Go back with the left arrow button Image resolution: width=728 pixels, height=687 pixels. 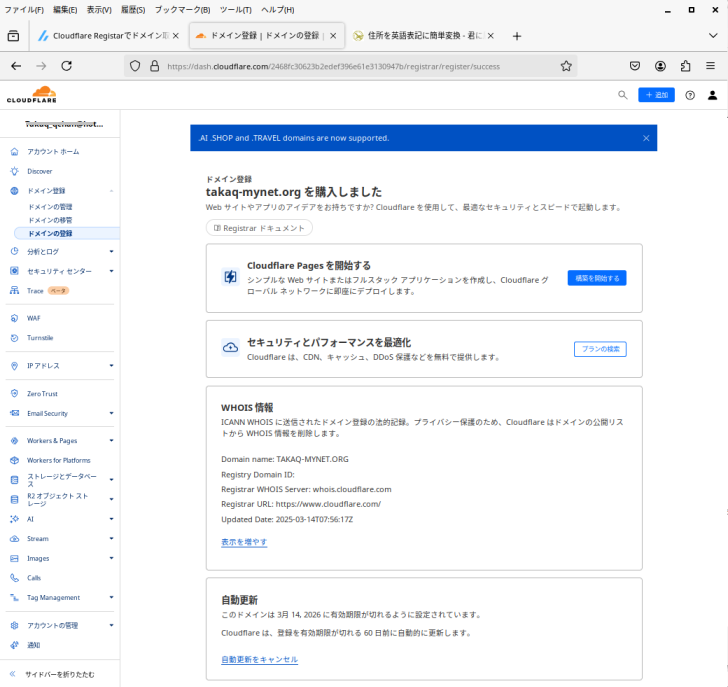point(16,66)
